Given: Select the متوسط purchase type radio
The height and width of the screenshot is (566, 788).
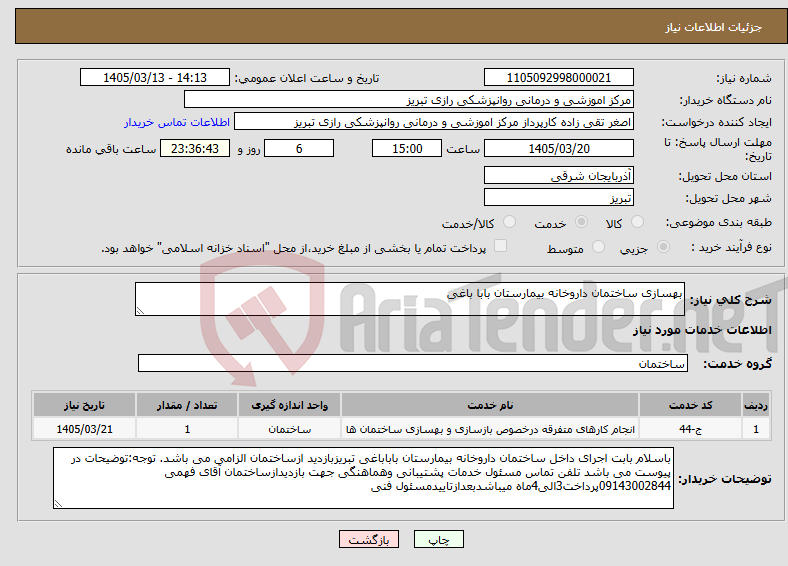Looking at the screenshot, I should point(598,246).
